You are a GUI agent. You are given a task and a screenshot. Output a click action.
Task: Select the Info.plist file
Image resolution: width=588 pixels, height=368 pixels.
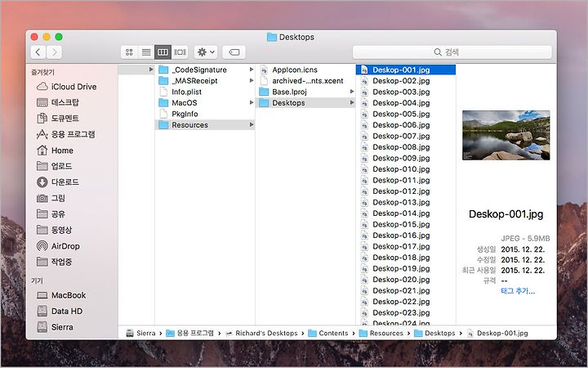pos(204,92)
